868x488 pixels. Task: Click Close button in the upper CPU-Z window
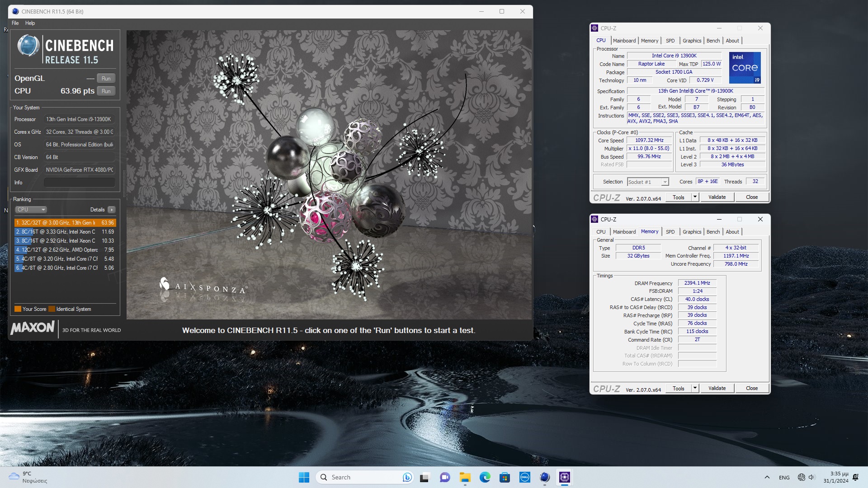click(752, 197)
